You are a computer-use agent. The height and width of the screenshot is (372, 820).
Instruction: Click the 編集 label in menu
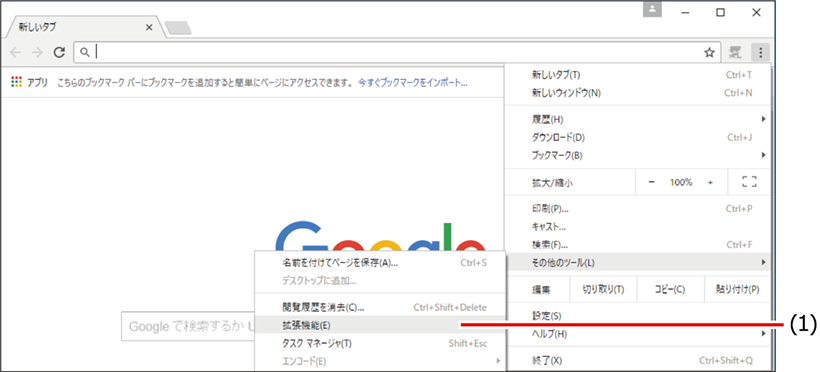pyautogui.click(x=541, y=289)
